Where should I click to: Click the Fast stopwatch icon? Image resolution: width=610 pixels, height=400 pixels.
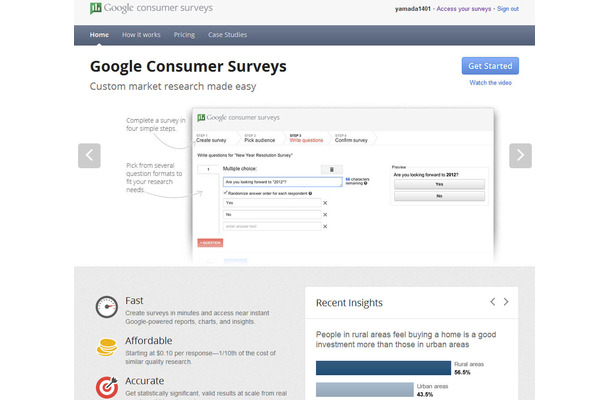click(107, 307)
